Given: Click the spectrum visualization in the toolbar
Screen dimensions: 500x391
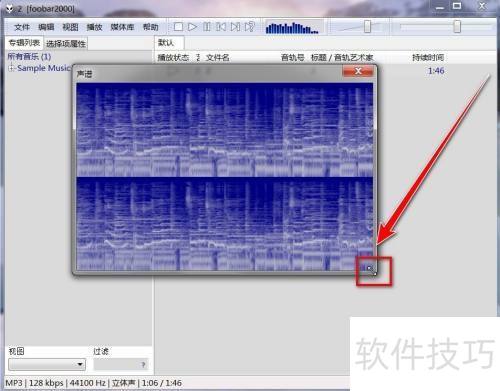Looking at the screenshot, I should coord(292,28).
